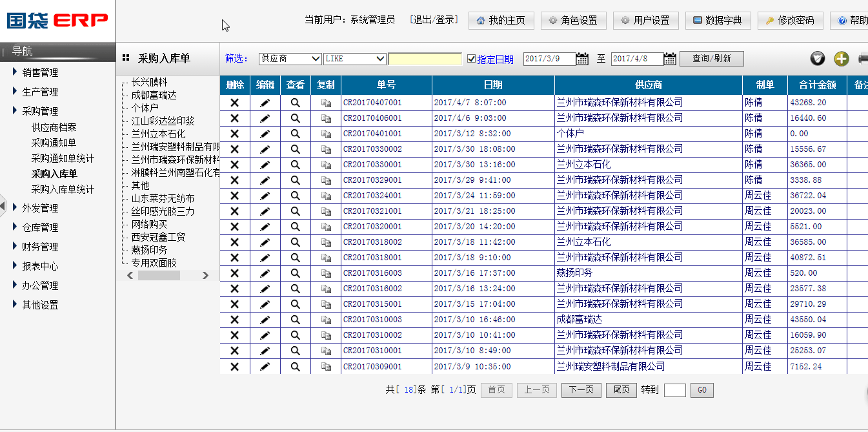Copy order CR20170330002 using copy icon

(326, 149)
